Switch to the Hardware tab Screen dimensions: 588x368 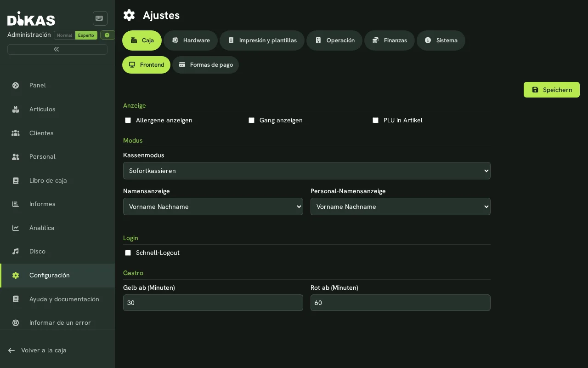pos(191,40)
